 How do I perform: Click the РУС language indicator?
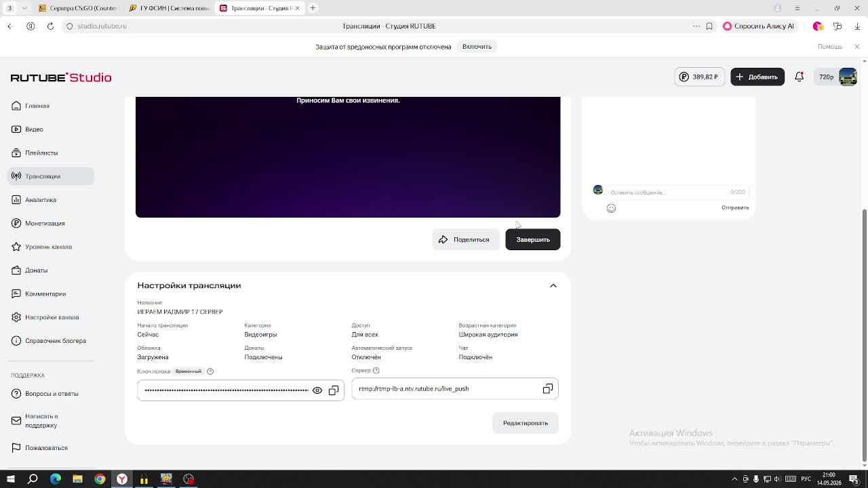coord(806,479)
